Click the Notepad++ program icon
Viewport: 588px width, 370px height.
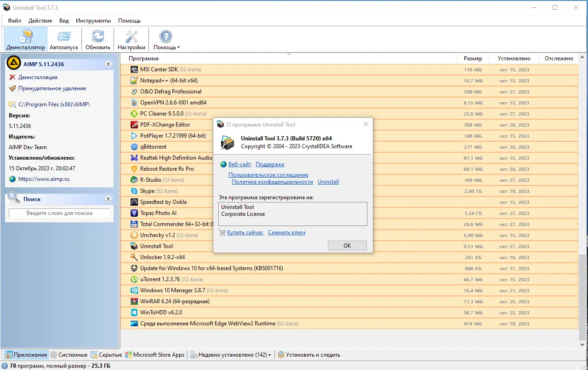point(134,81)
